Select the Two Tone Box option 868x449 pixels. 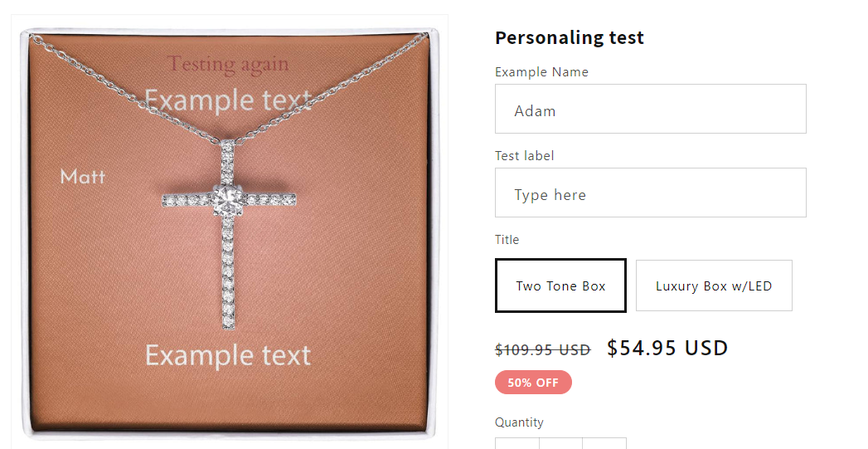[x=560, y=286]
